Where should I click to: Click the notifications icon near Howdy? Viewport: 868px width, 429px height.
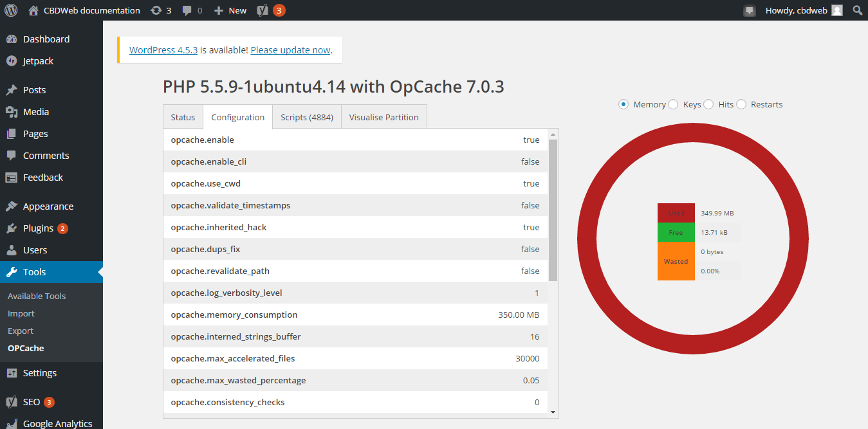(749, 10)
